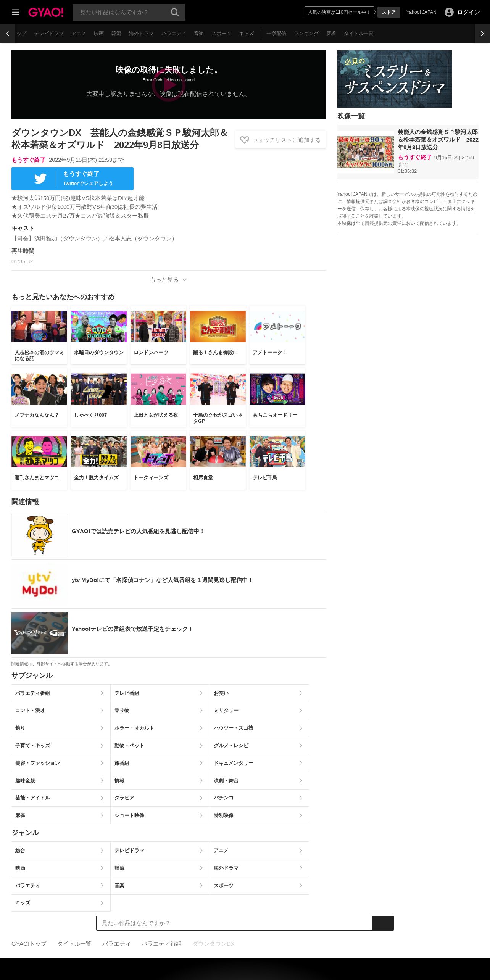
Task: Select 特別映像 subgenre
Action: coord(260,816)
